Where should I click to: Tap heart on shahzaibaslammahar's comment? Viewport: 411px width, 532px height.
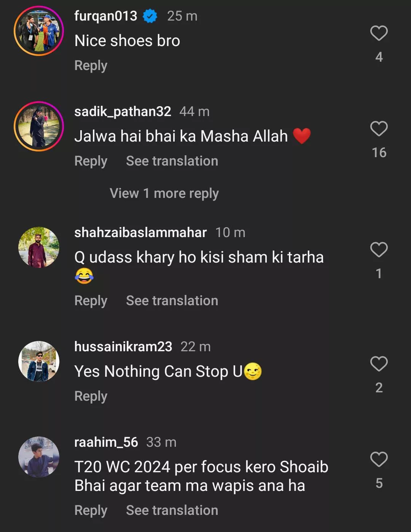[x=379, y=250]
